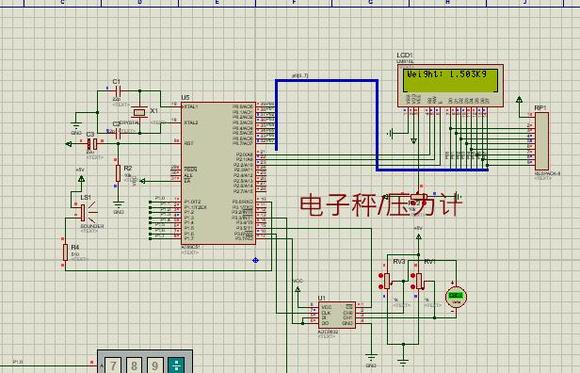Screen dimensions: 580x373
Task: Select the RP1 resistor pack
Action: click(x=542, y=141)
